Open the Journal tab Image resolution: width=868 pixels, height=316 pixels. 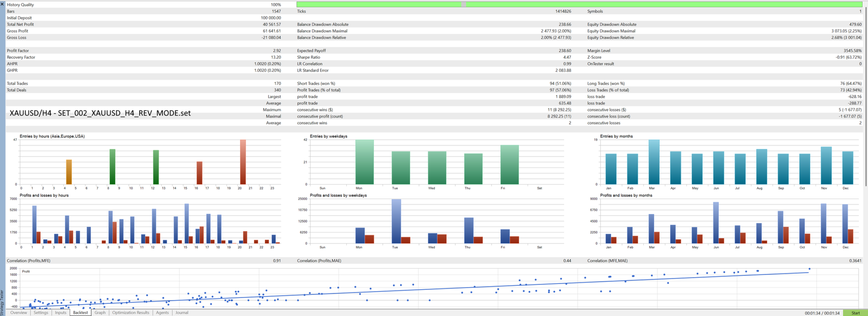(182, 312)
